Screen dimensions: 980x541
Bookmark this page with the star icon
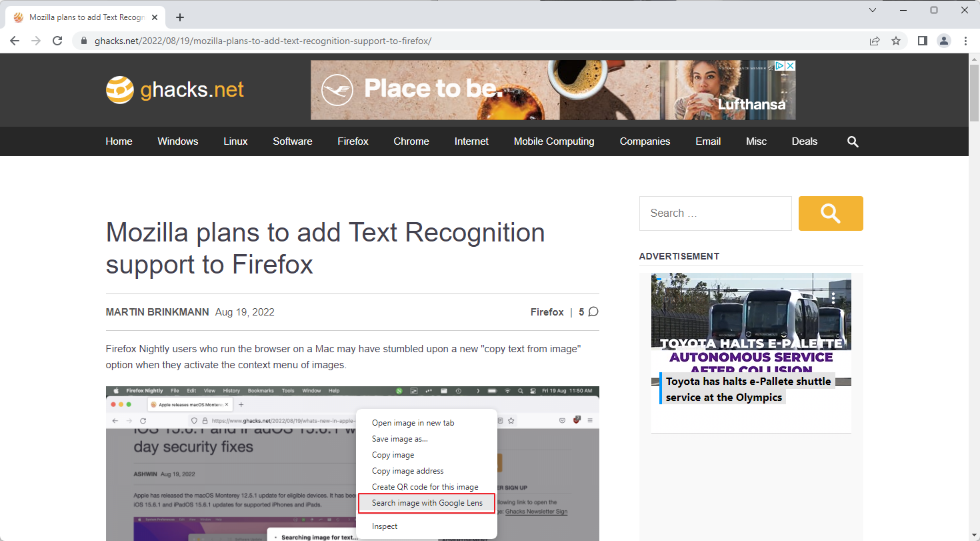[x=896, y=41]
